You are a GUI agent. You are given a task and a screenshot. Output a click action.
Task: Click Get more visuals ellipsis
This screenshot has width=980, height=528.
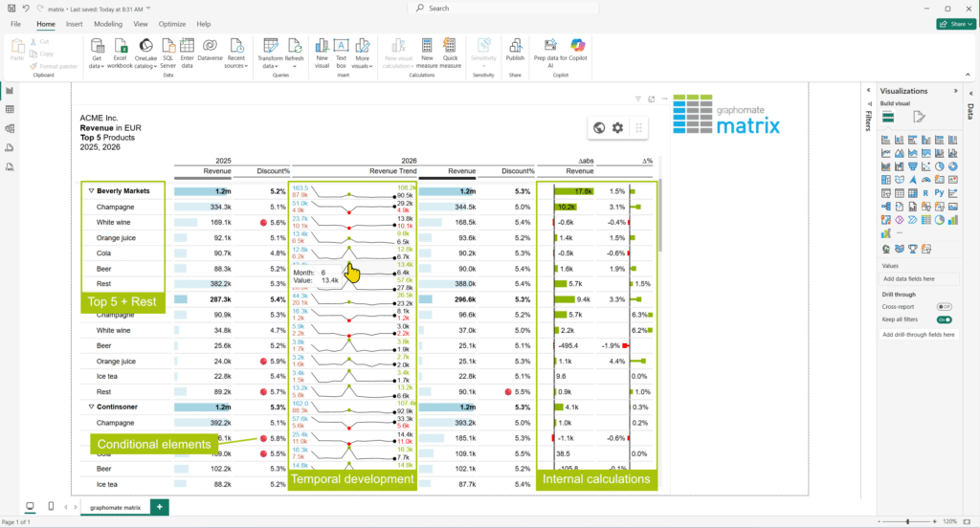coord(900,233)
